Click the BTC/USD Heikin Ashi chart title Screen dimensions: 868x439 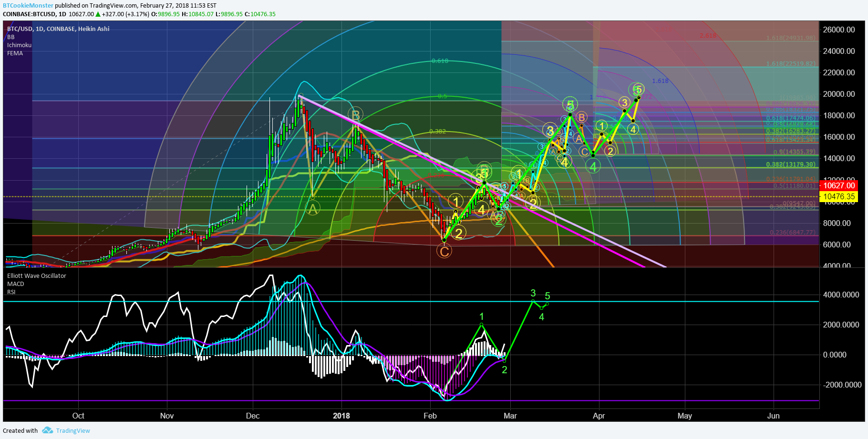(58, 29)
